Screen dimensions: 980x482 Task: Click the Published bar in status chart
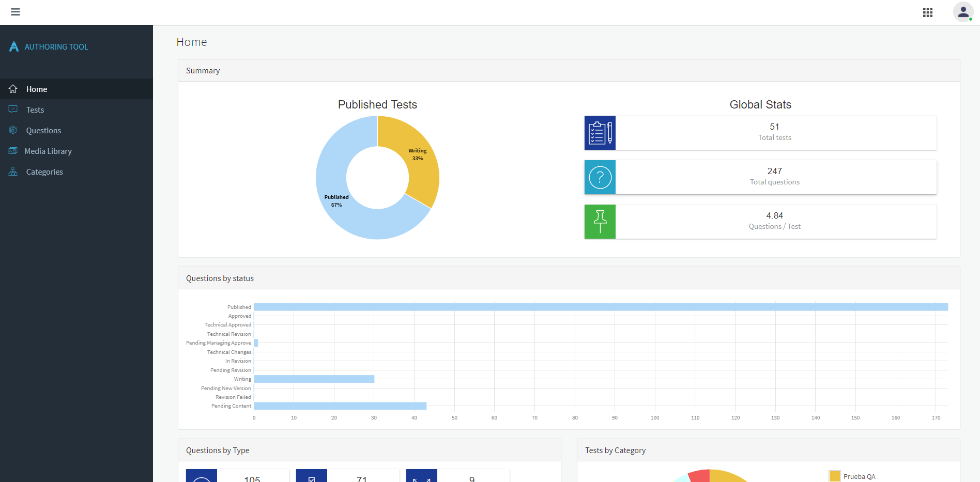[601, 307]
